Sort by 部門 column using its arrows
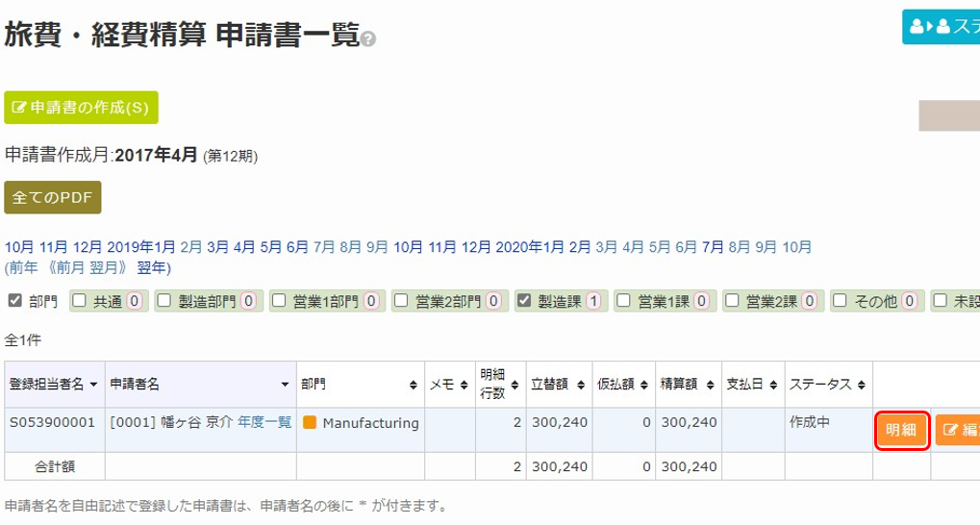Image resolution: width=980 pixels, height=525 pixels. click(x=414, y=385)
